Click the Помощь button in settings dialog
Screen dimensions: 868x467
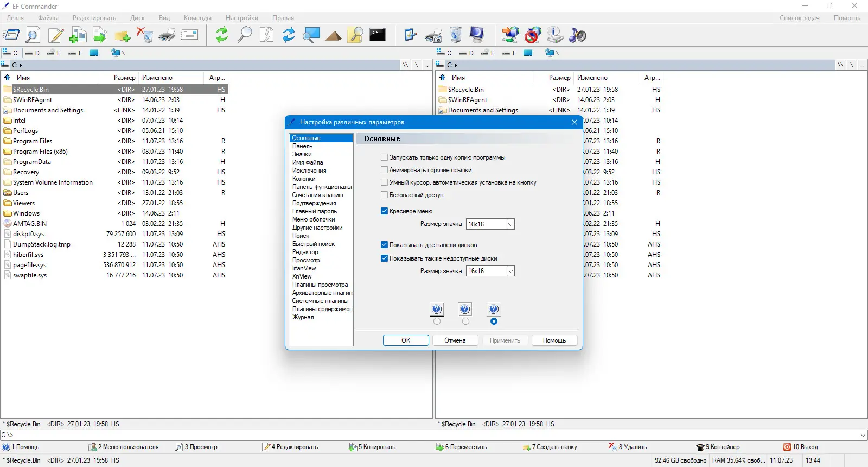(x=554, y=340)
